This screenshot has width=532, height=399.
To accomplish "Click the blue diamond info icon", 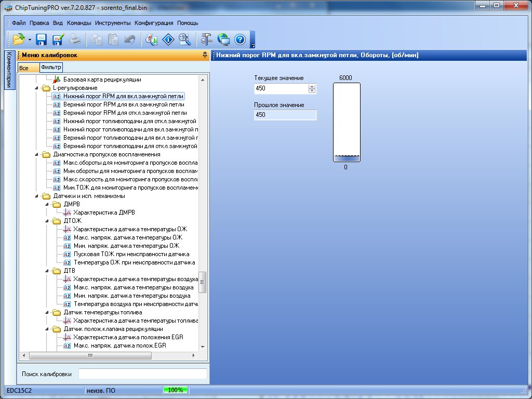I will click(168, 39).
